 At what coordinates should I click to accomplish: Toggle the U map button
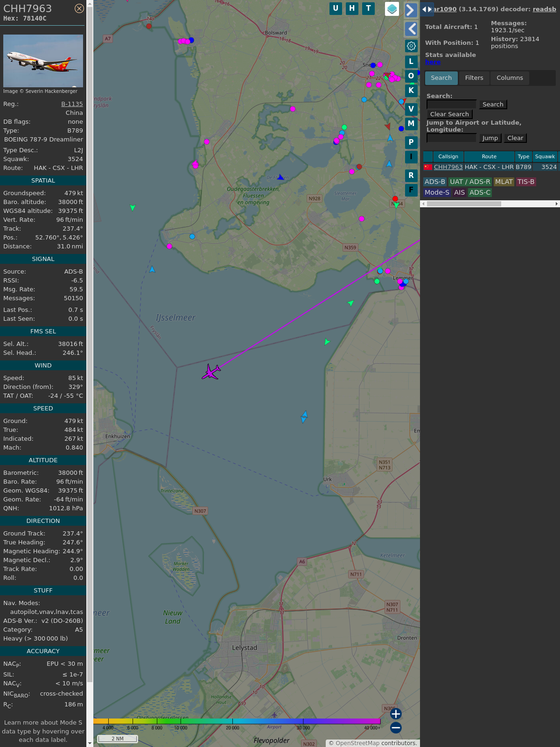(x=336, y=8)
